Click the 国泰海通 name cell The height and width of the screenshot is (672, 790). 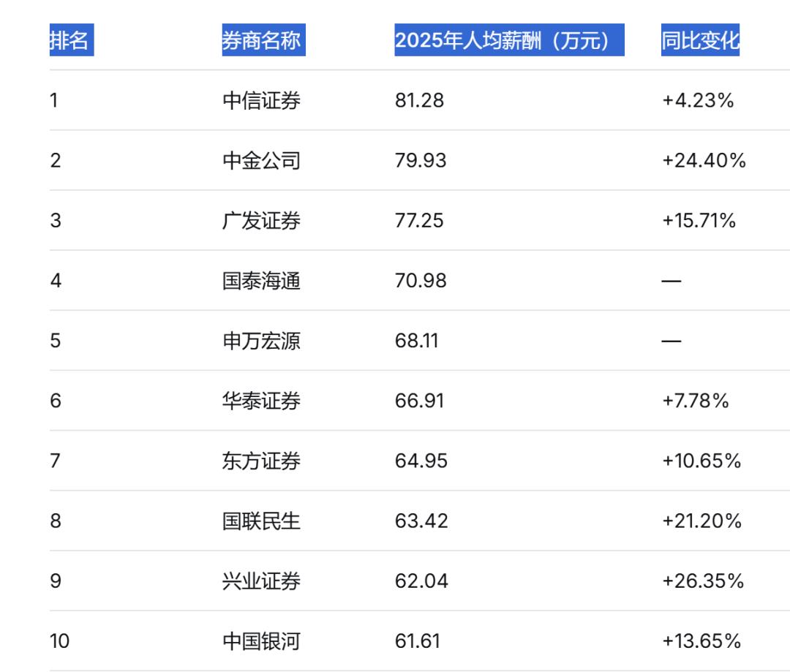tap(261, 280)
